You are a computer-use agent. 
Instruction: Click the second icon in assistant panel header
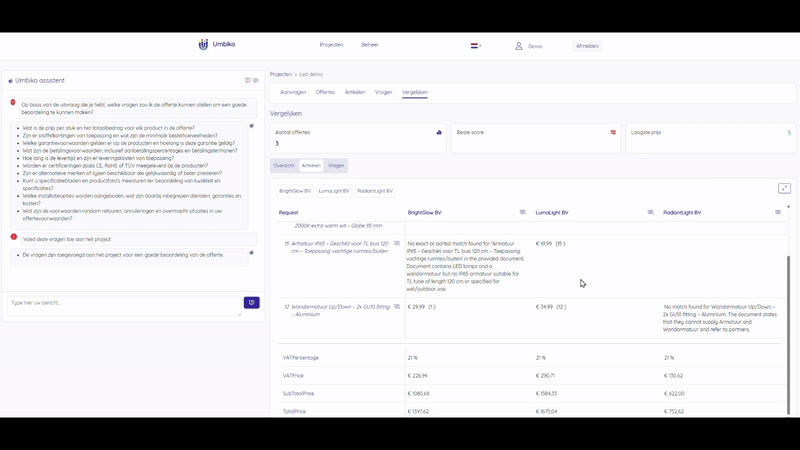coord(256,80)
